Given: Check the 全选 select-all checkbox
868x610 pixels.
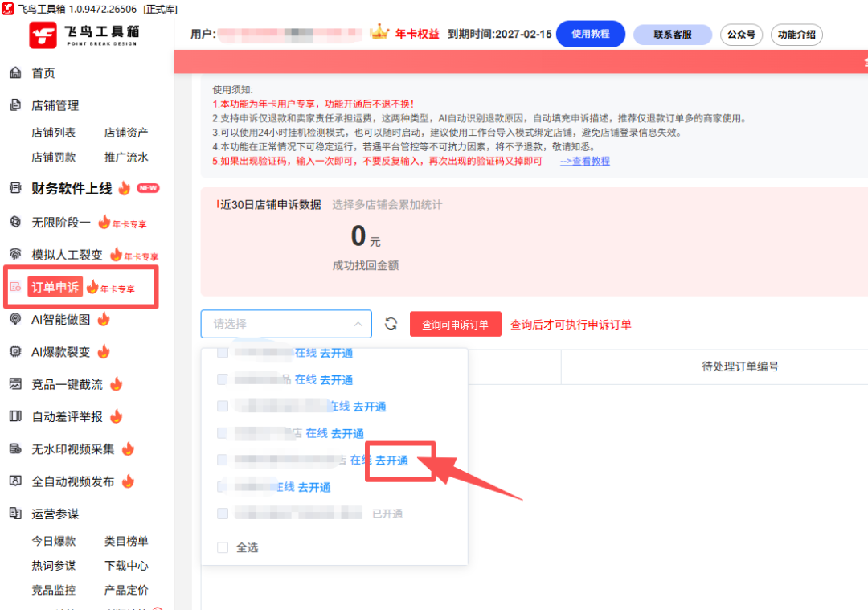Looking at the screenshot, I should coord(222,547).
